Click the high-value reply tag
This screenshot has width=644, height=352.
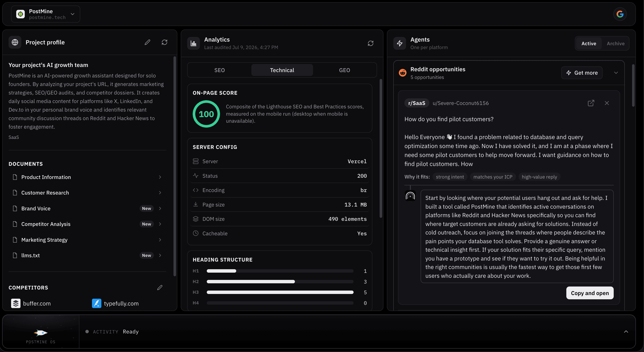click(x=539, y=177)
